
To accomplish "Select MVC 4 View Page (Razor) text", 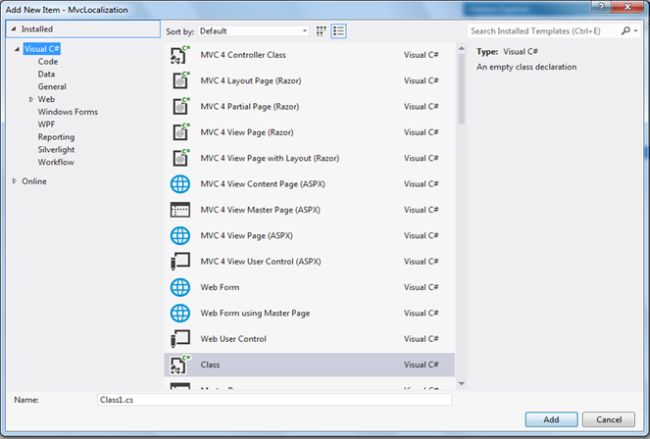I will pos(247,132).
